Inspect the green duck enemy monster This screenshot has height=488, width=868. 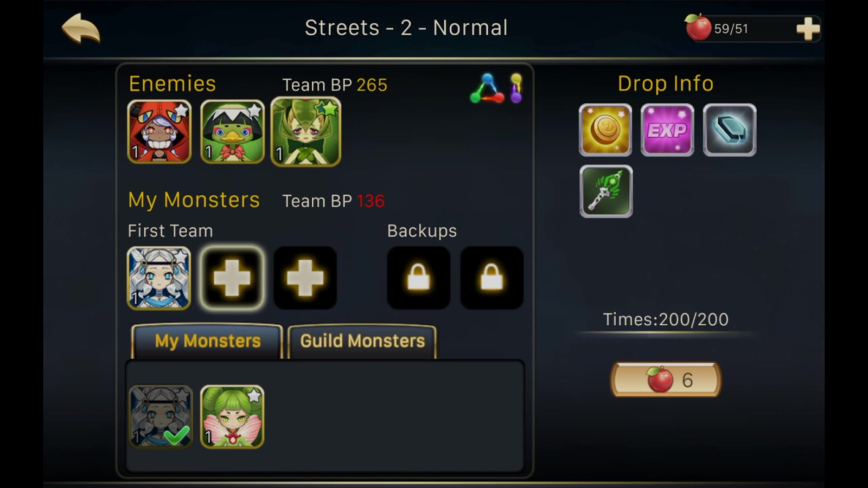coord(232,132)
